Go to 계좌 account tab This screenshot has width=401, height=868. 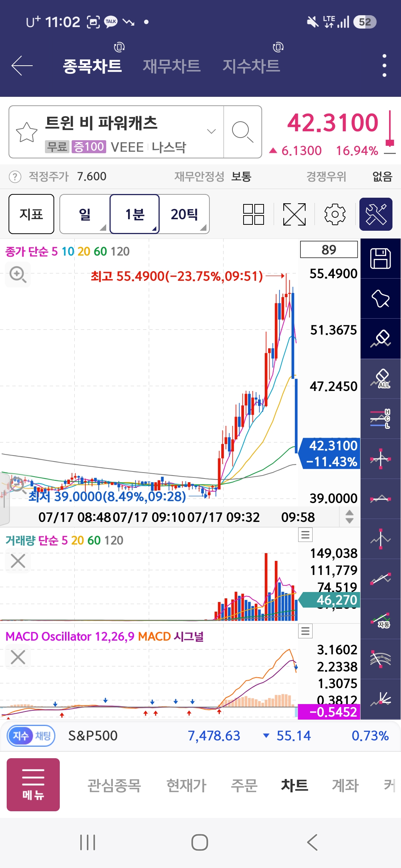(x=345, y=785)
